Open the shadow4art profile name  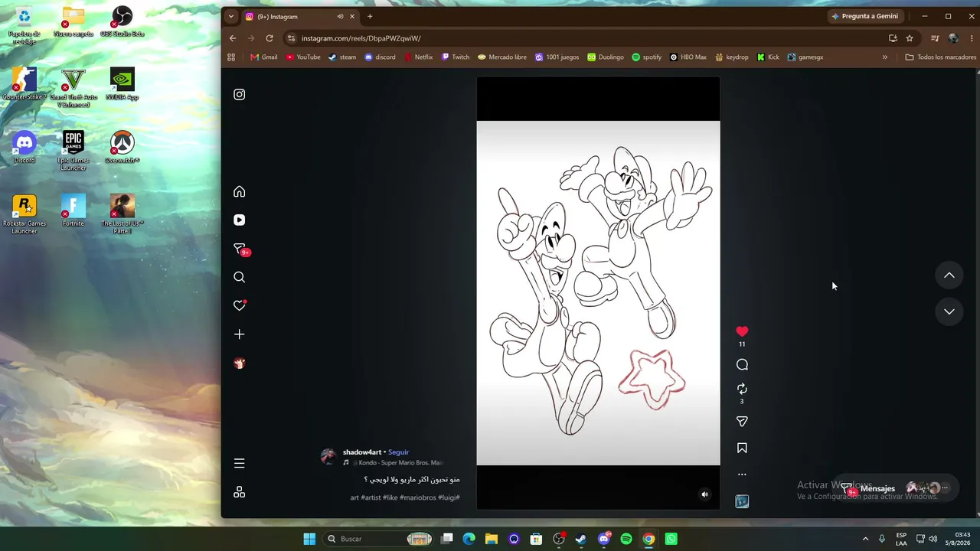362,452
